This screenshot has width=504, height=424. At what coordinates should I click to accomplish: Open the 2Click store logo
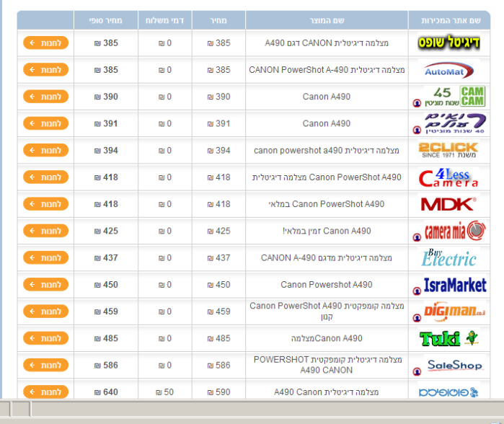(448, 150)
